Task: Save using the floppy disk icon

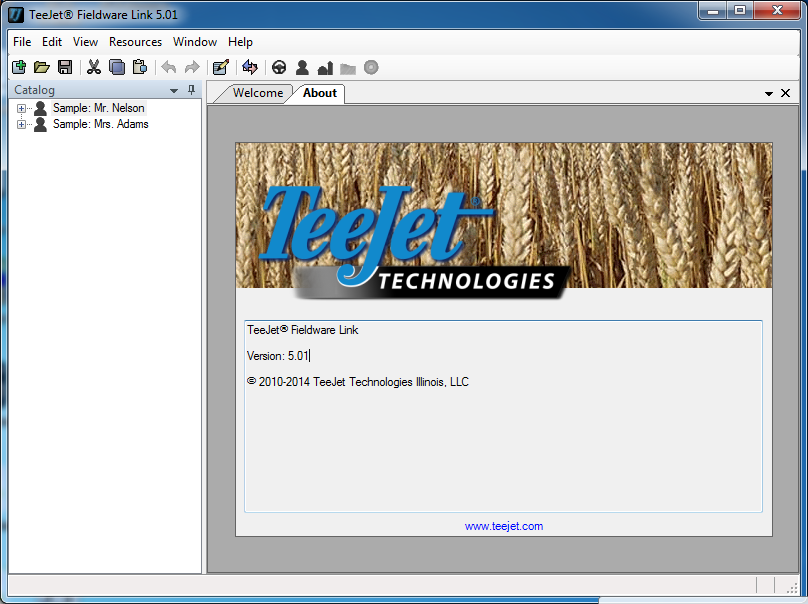Action: coord(64,68)
